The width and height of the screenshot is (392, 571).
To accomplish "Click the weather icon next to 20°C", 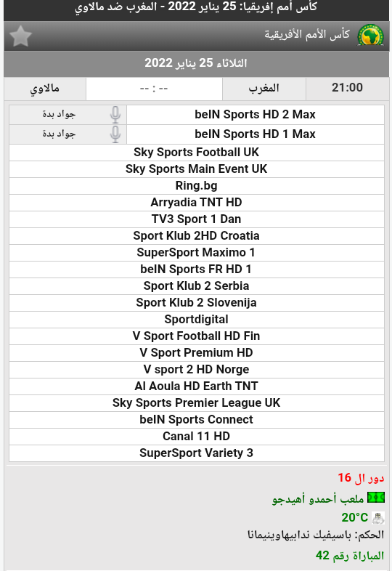I will [378, 517].
